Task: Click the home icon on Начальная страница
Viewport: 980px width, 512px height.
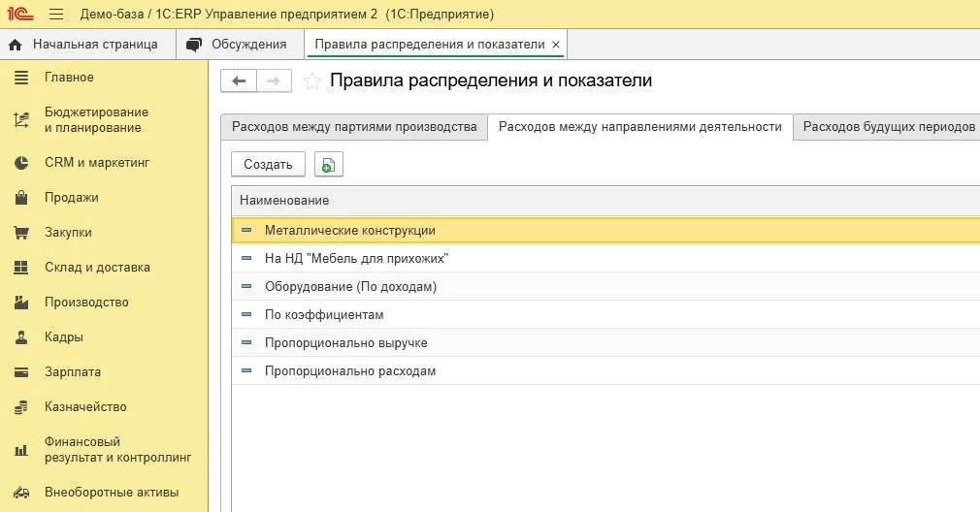Action: pos(16,45)
